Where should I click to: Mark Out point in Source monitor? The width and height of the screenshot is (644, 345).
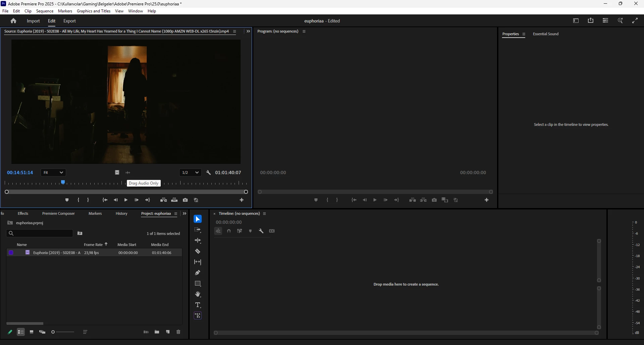[x=88, y=200]
